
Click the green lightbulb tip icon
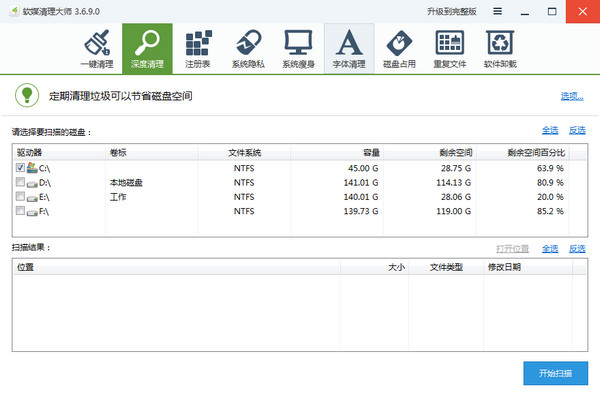pyautogui.click(x=27, y=95)
